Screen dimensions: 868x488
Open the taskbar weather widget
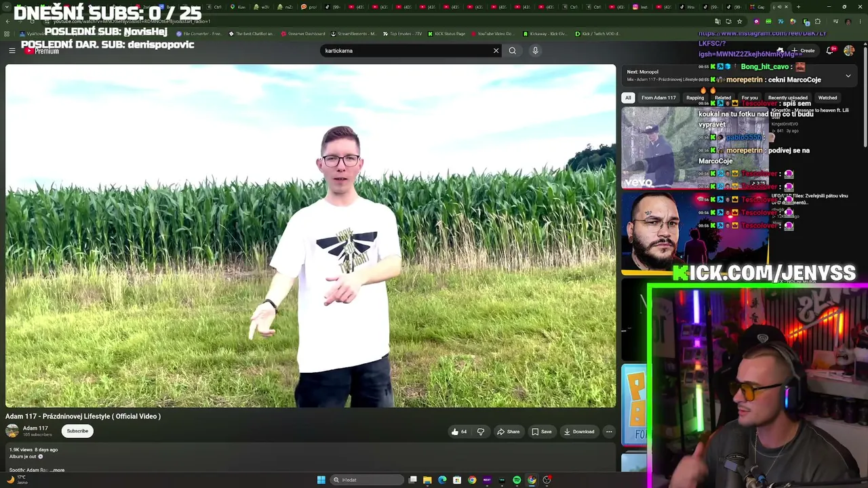pyautogui.click(x=17, y=480)
